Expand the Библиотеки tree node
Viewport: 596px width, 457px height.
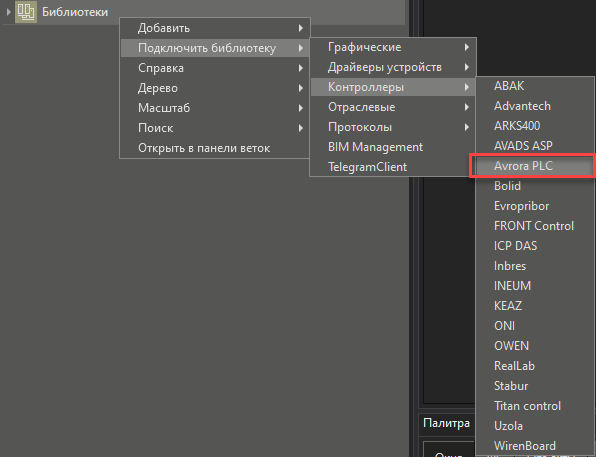(x=8, y=12)
